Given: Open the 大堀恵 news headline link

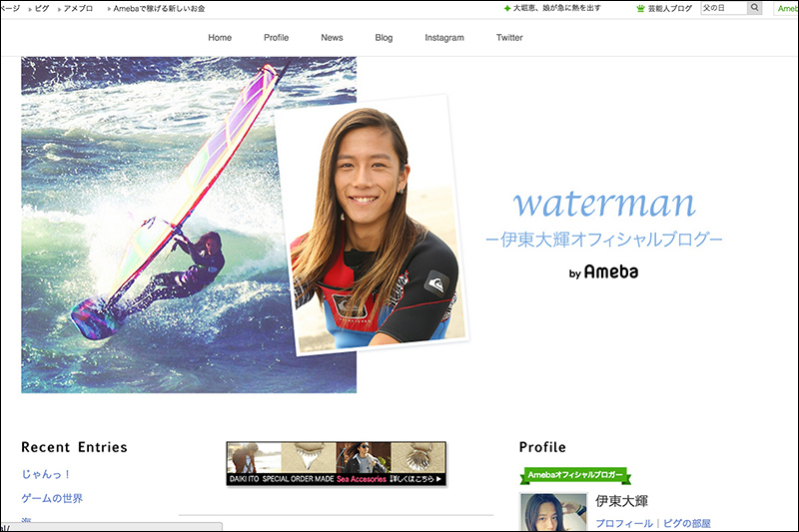Looking at the screenshot, I should pos(556,8).
